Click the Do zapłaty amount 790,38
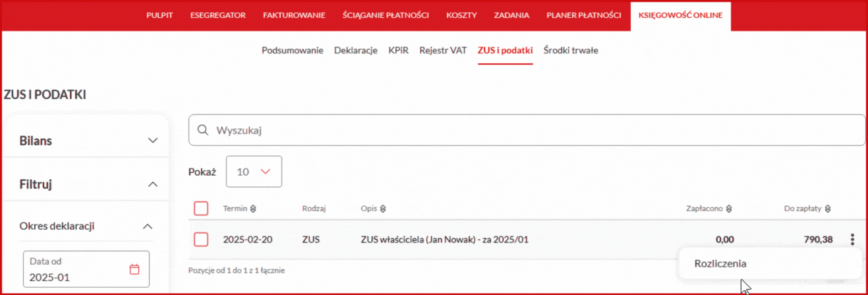The height and width of the screenshot is (295, 868). coord(819,240)
